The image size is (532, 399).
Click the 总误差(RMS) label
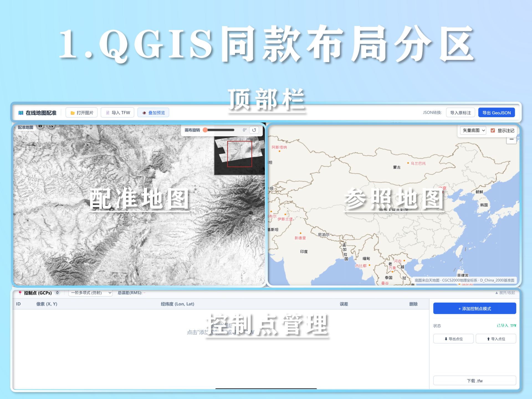[x=130, y=293]
